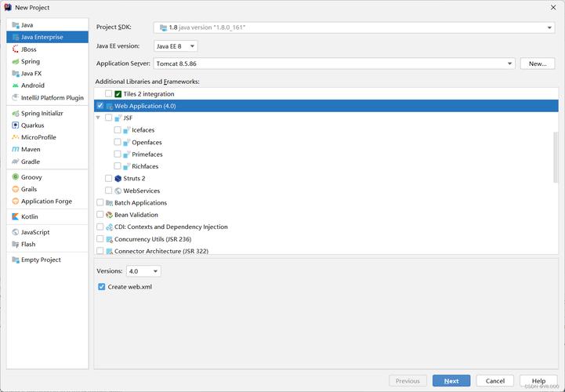Click the Struts 2 hexagon icon
Screen dimensions: 565x392
pyautogui.click(x=118, y=178)
